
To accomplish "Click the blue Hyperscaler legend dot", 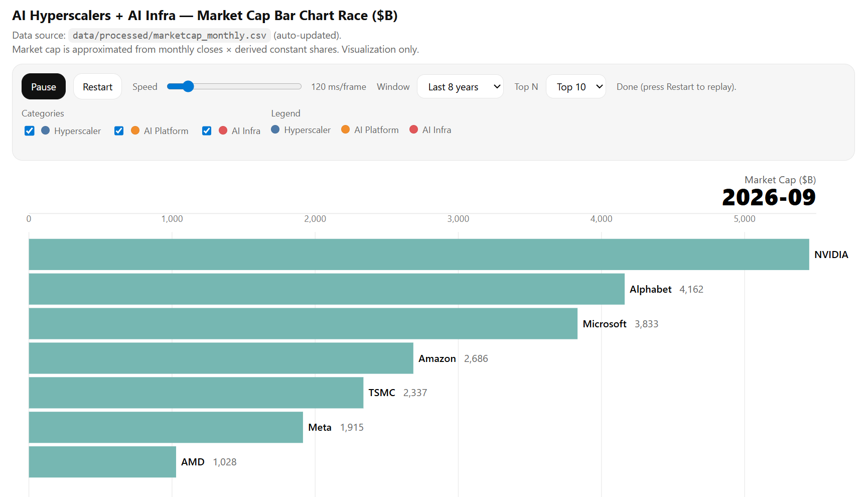I will (275, 130).
